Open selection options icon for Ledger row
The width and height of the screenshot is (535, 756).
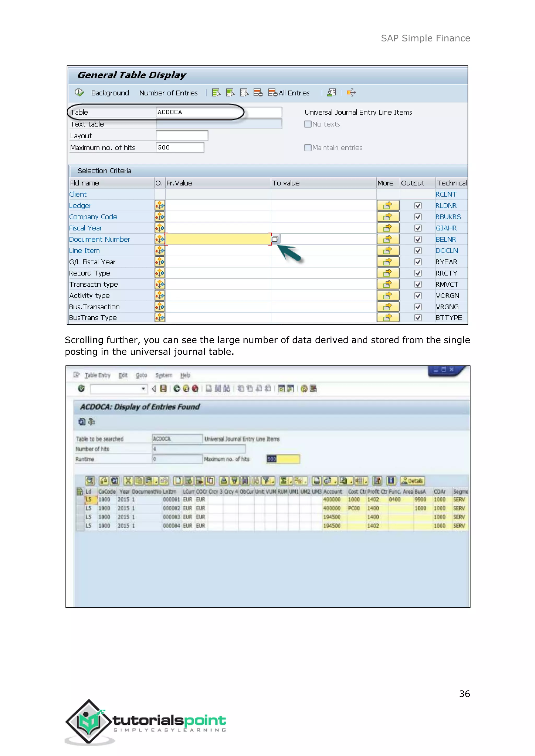pos(160,205)
